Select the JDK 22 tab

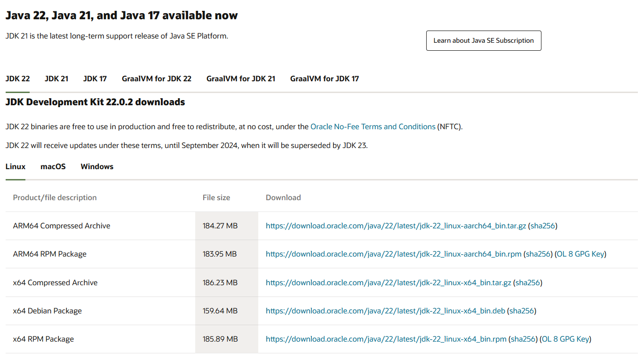pos(18,78)
